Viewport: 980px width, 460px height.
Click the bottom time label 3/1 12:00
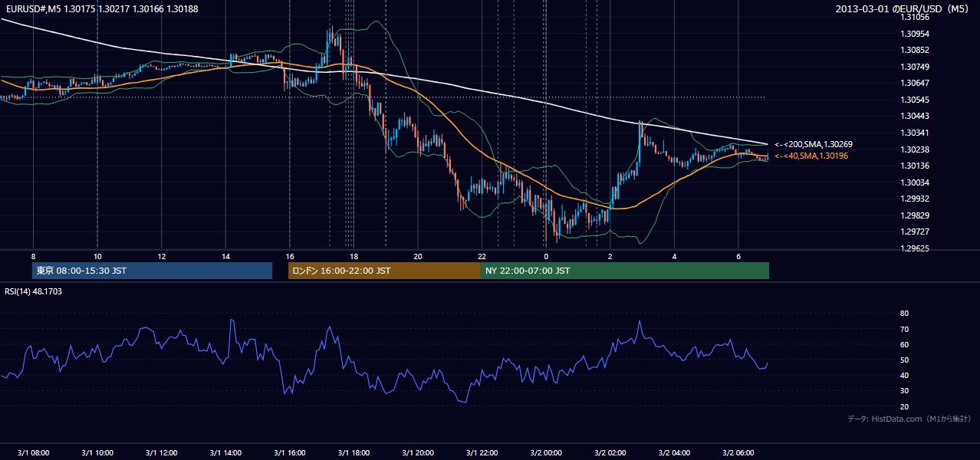click(161, 453)
